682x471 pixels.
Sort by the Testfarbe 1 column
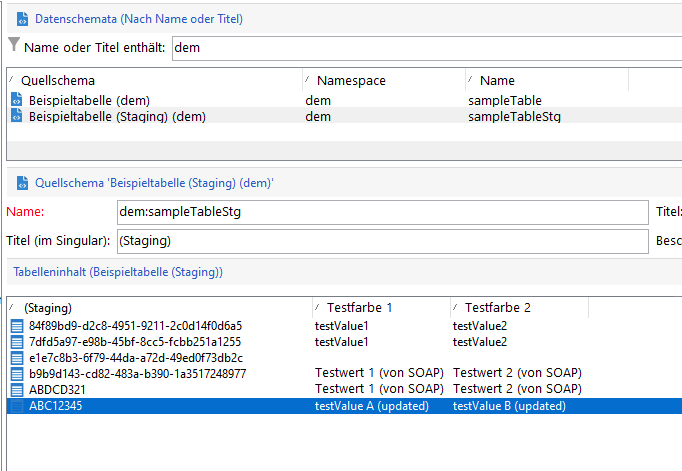pyautogui.click(x=380, y=308)
